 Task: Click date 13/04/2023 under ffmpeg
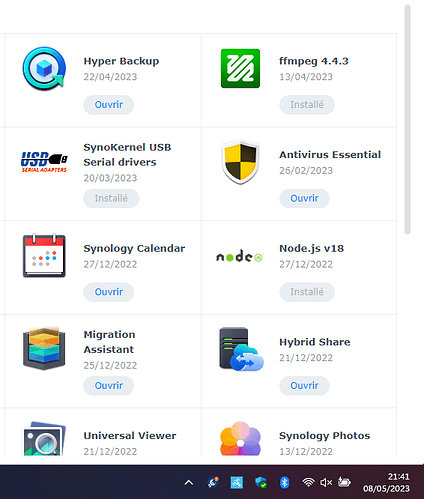(x=306, y=77)
